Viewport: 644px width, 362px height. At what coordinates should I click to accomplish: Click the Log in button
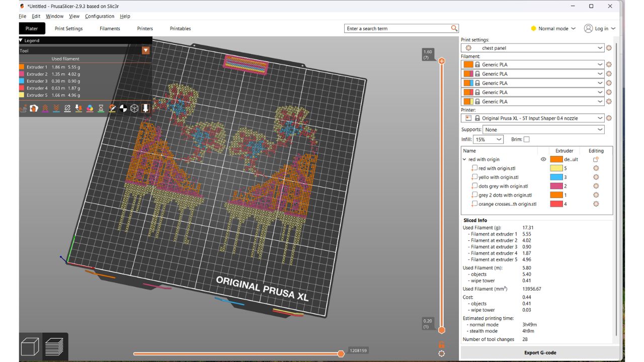(x=600, y=29)
